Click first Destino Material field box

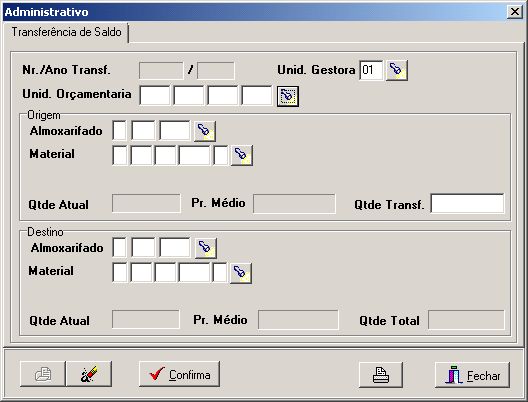pos(120,273)
